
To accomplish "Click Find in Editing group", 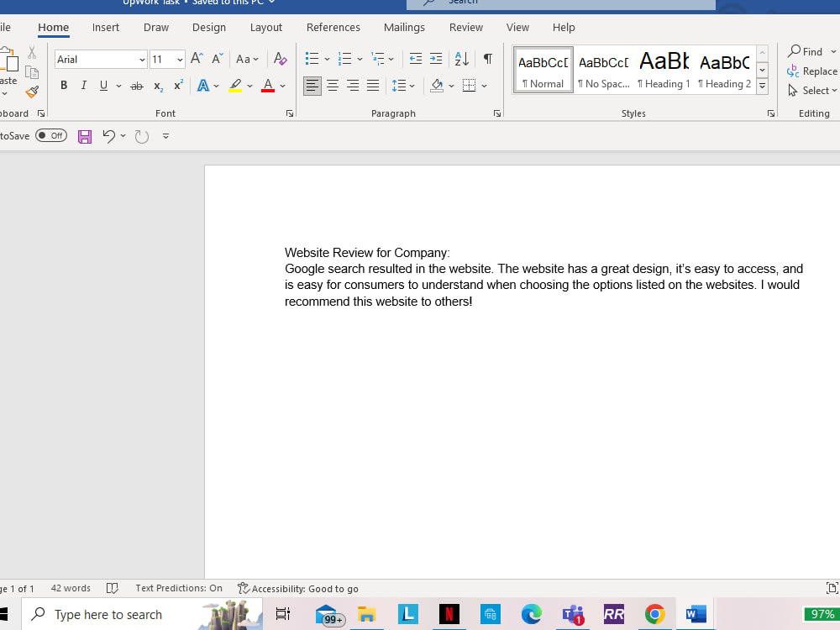I will 806,51.
